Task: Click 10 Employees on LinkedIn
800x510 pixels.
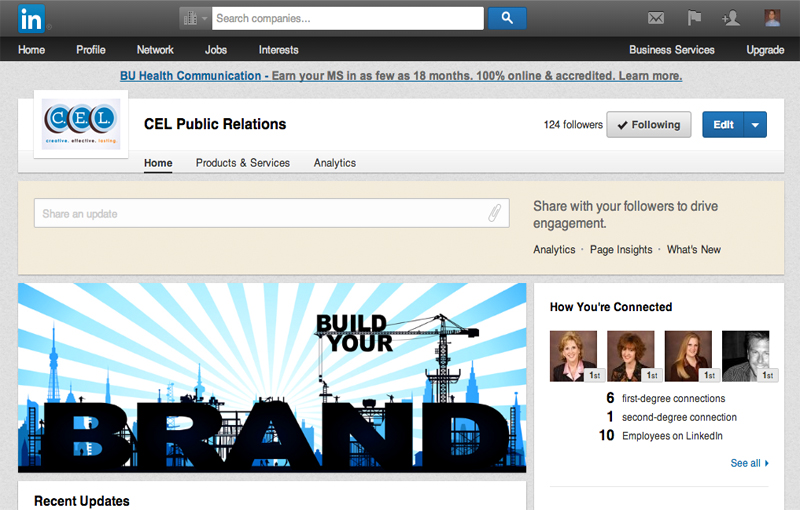Action: point(661,436)
